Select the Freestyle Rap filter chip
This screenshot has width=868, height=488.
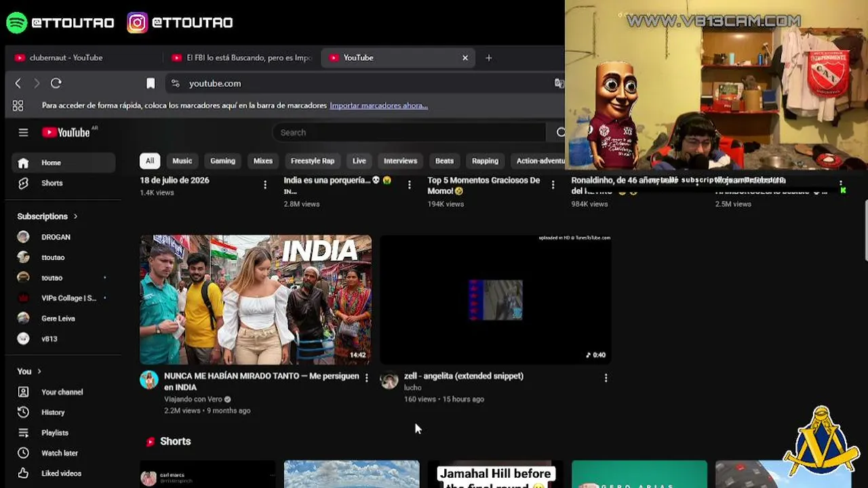point(313,161)
